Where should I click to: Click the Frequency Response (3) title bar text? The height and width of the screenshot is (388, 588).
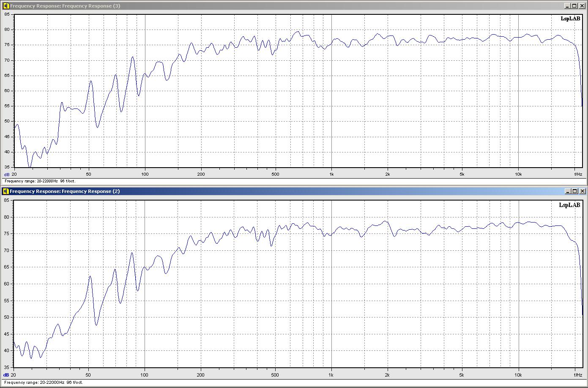click(65, 6)
